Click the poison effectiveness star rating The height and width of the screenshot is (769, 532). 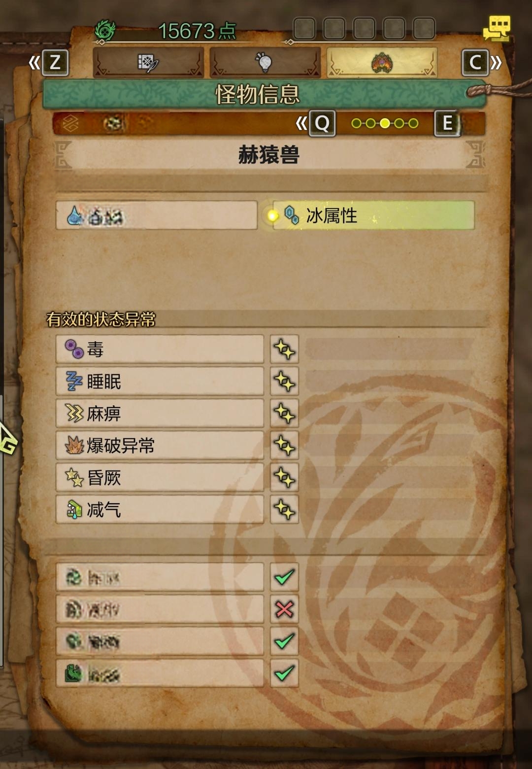284,350
